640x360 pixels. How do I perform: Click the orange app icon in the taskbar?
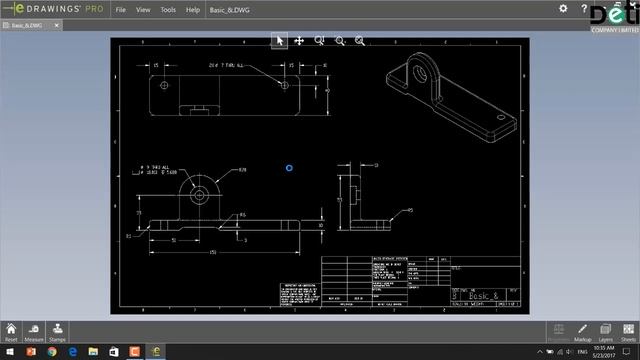point(135,352)
